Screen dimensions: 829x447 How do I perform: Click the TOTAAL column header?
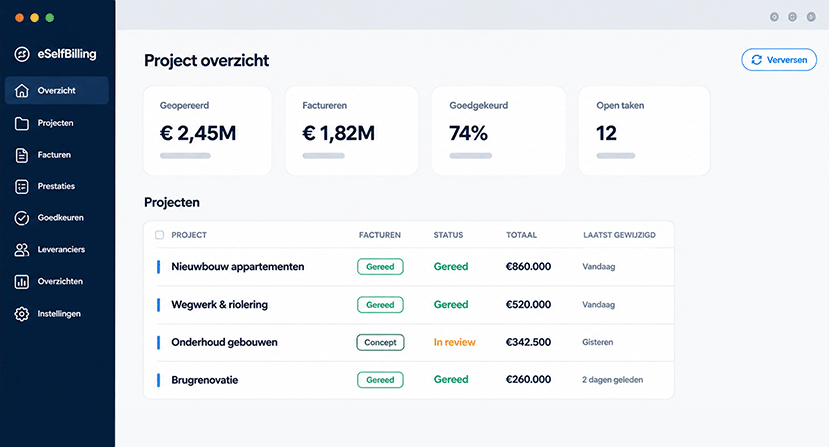pyautogui.click(x=521, y=235)
